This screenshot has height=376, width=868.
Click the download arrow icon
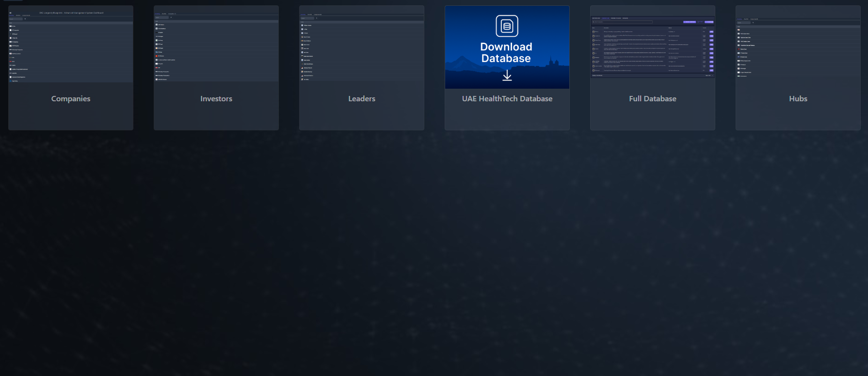click(x=507, y=76)
